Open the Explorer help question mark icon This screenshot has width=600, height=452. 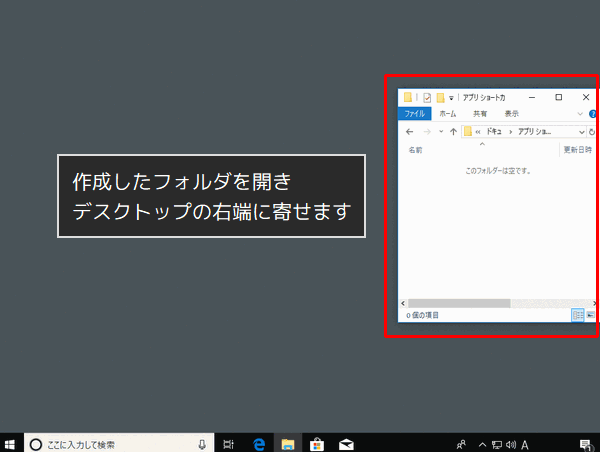[593, 114]
